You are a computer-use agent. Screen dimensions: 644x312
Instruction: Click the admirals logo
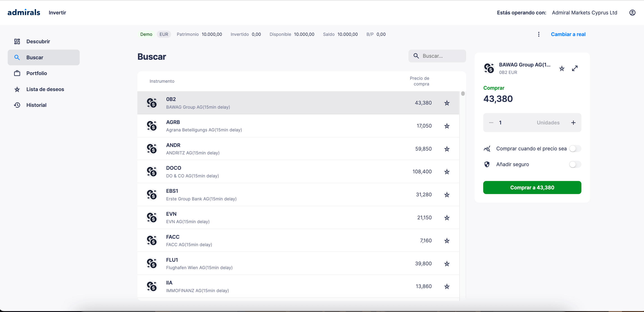[x=24, y=12]
